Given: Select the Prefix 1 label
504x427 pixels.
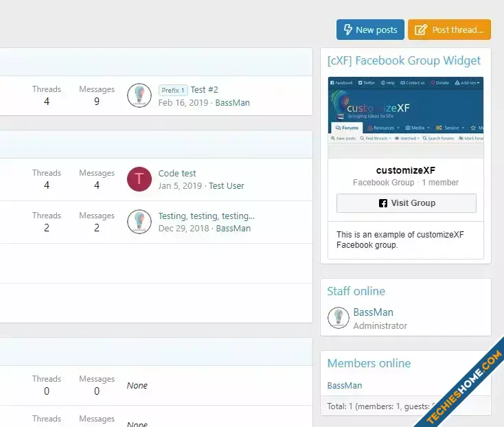Looking at the screenshot, I should 173,91.
